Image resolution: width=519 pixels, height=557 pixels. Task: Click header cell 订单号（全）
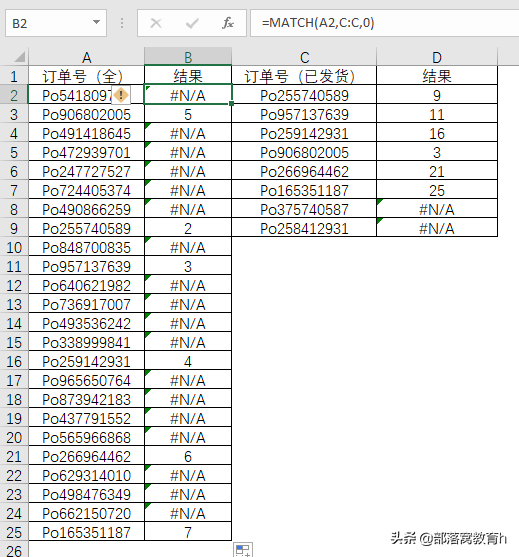click(x=86, y=76)
